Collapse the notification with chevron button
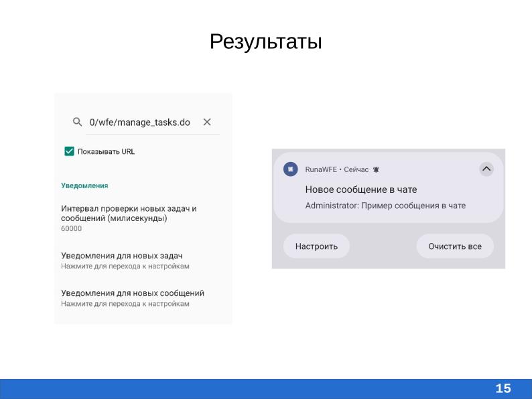 click(486, 169)
